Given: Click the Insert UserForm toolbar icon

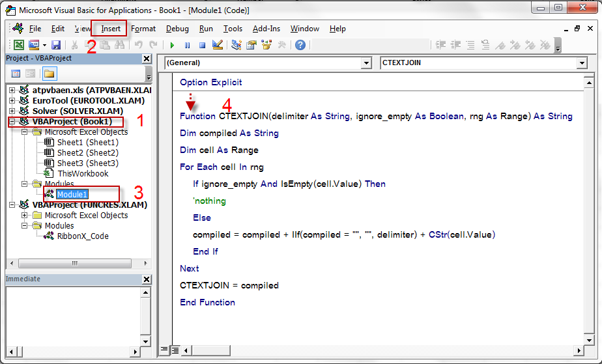Looking at the screenshot, I should (34, 45).
